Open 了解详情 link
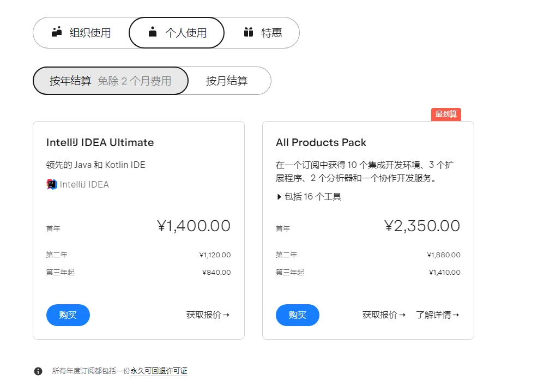This screenshot has height=392, width=556. click(x=437, y=315)
